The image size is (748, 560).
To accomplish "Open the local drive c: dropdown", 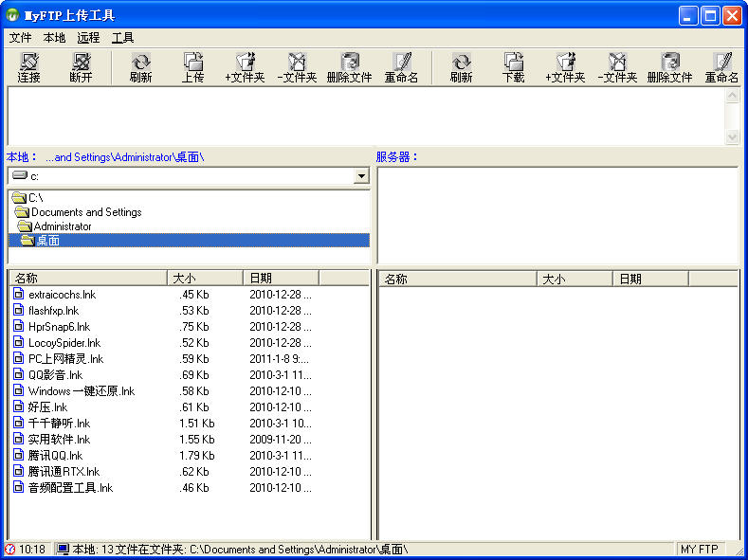I will click(x=360, y=176).
